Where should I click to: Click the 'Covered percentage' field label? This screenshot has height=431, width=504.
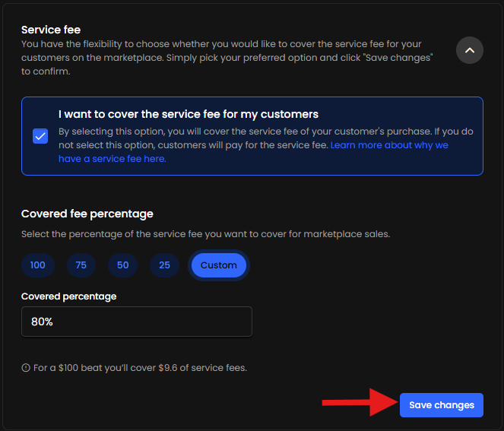[x=69, y=296]
